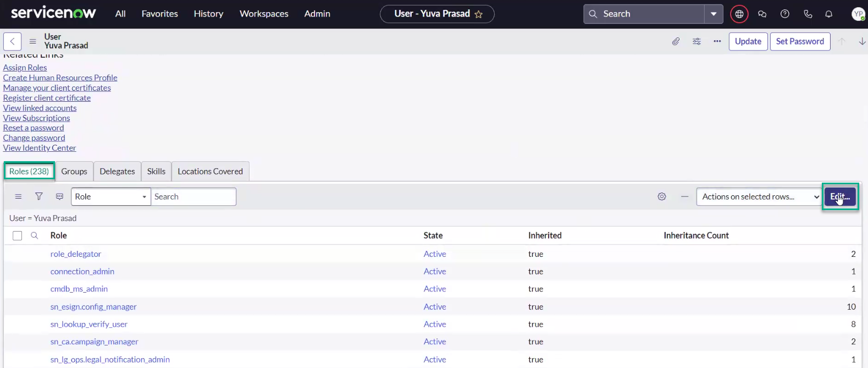
Task: Click Create Human Resources Profile link
Action: point(60,78)
